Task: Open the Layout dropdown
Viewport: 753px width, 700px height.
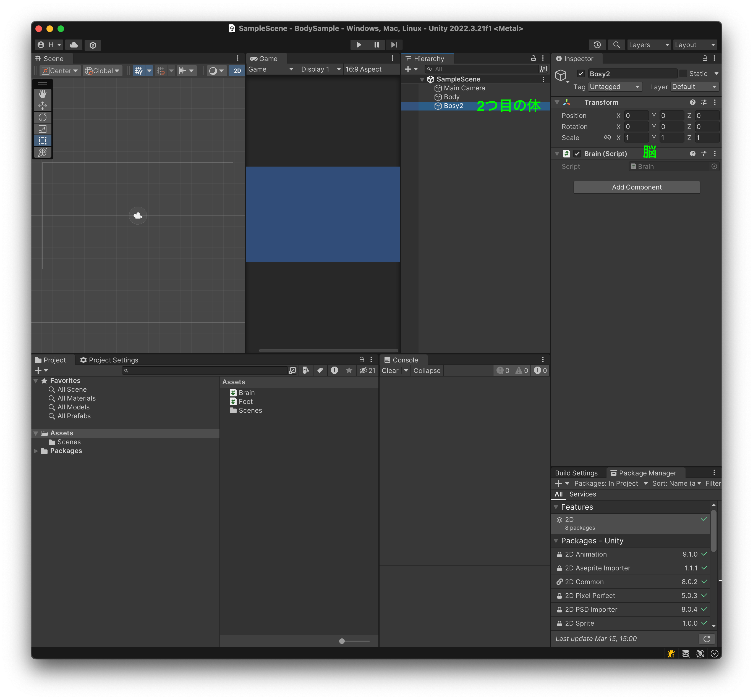Action: [x=695, y=45]
